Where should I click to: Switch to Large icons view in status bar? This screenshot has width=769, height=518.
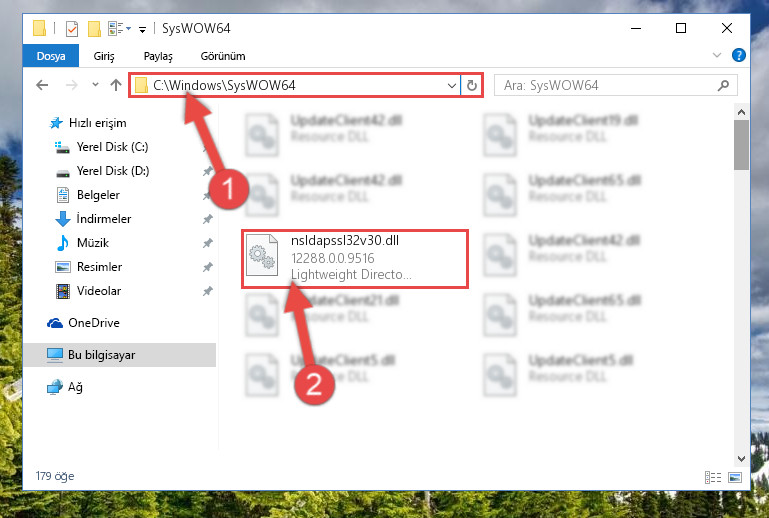pos(735,477)
